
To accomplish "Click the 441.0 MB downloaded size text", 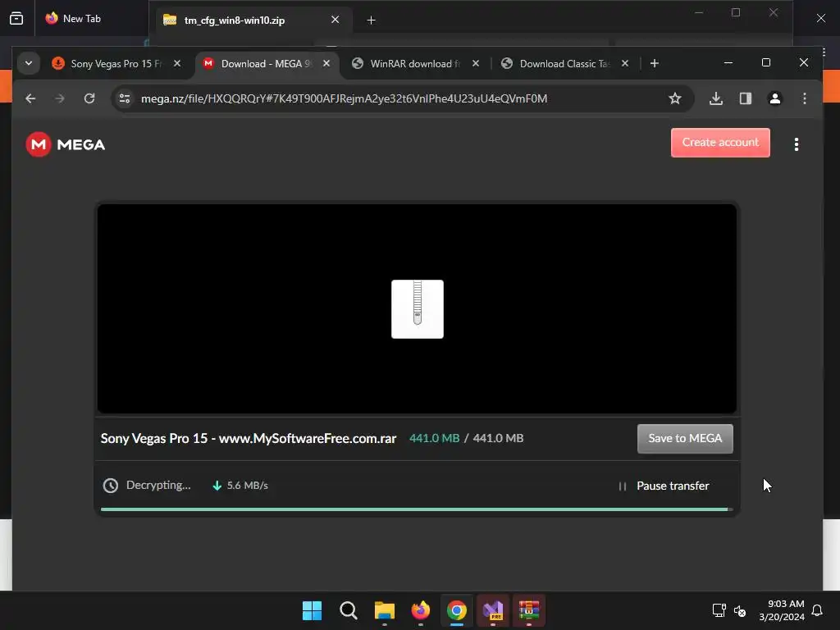I will coord(434,438).
